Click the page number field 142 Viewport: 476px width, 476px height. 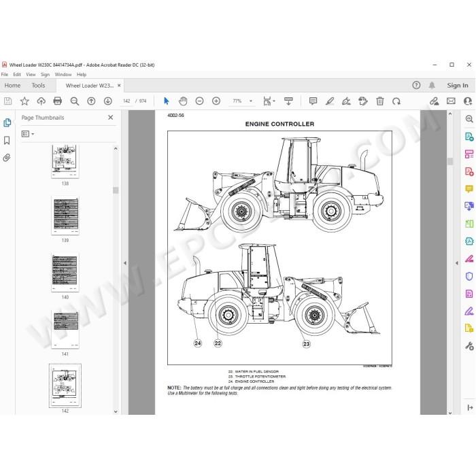126,101
